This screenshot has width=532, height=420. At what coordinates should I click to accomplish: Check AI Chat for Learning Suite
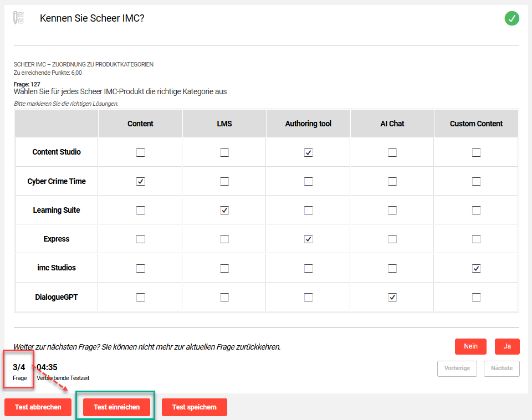point(392,211)
